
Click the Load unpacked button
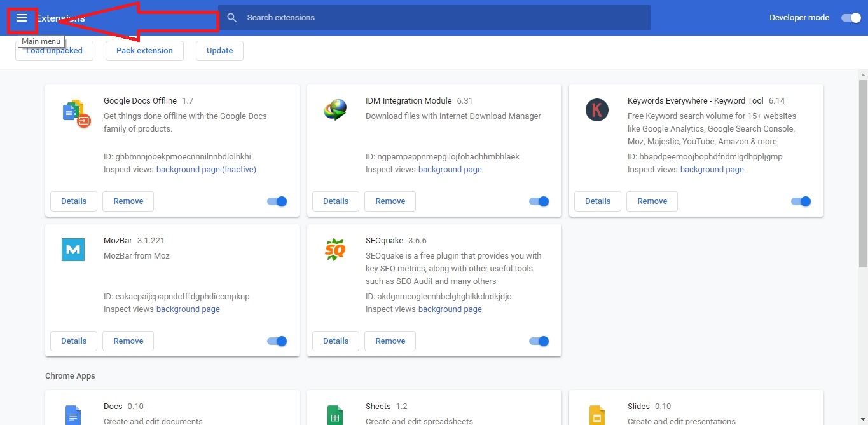[x=54, y=51]
